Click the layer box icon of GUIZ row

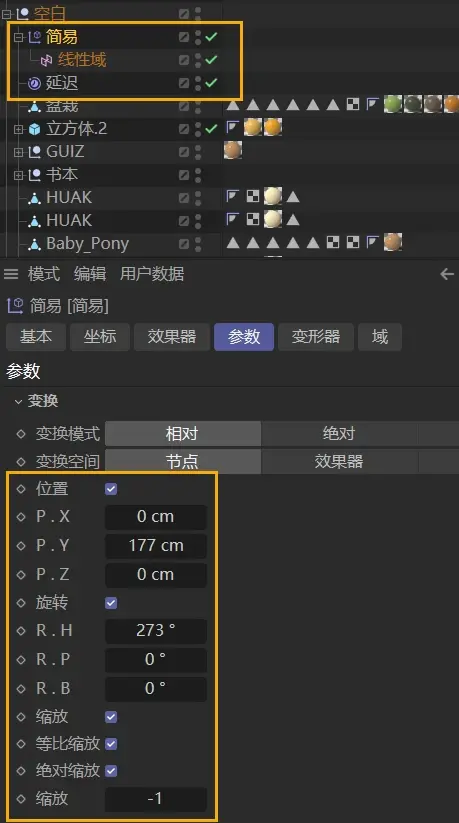click(183, 152)
